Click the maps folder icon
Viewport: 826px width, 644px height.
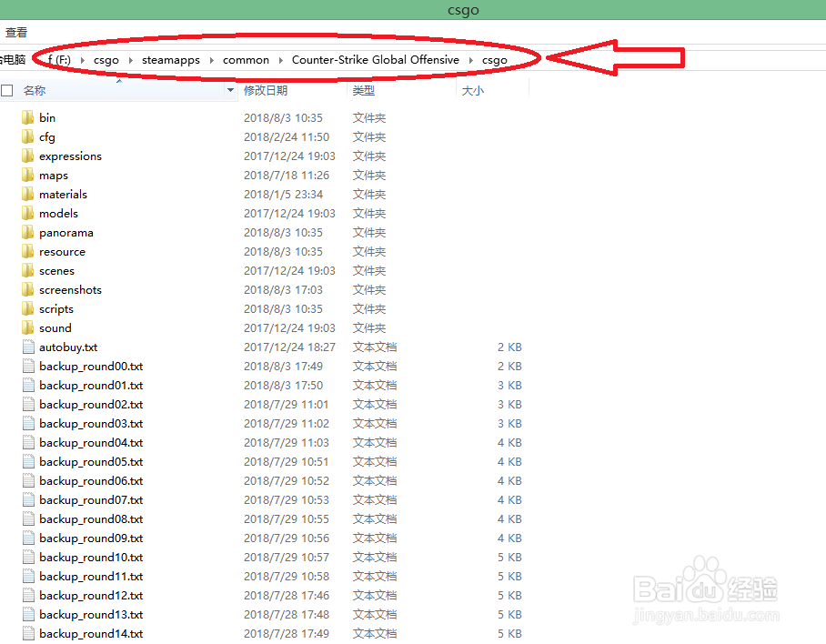pyautogui.click(x=28, y=175)
